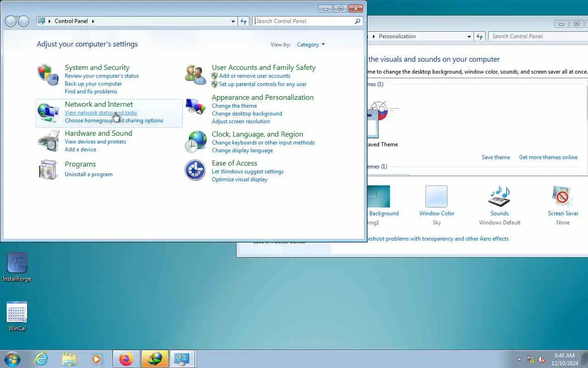The height and width of the screenshot is (368, 588).
Task: Click the Back arrow in Control Panel
Action: pyautogui.click(x=11, y=21)
